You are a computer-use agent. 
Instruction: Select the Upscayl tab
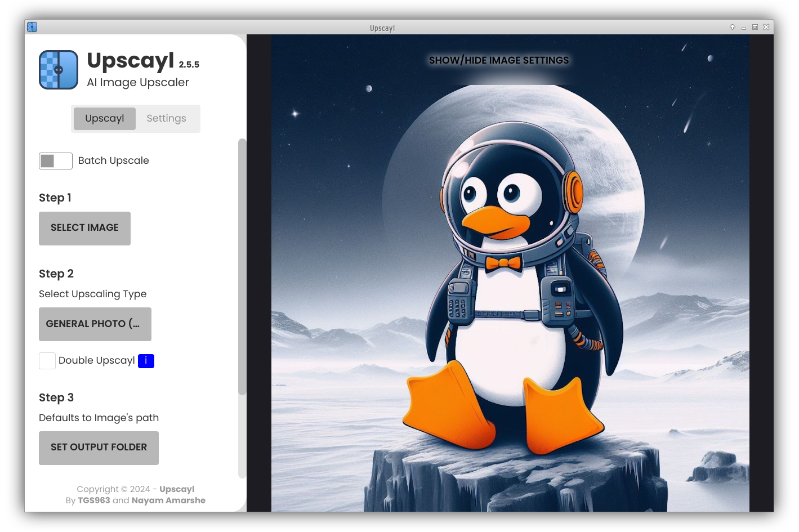pos(105,119)
